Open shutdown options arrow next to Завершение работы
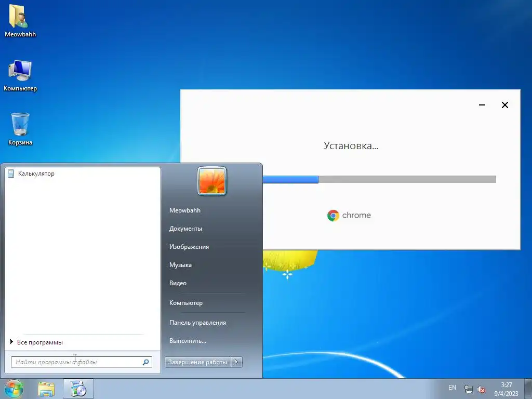532x399 pixels. [x=236, y=362]
